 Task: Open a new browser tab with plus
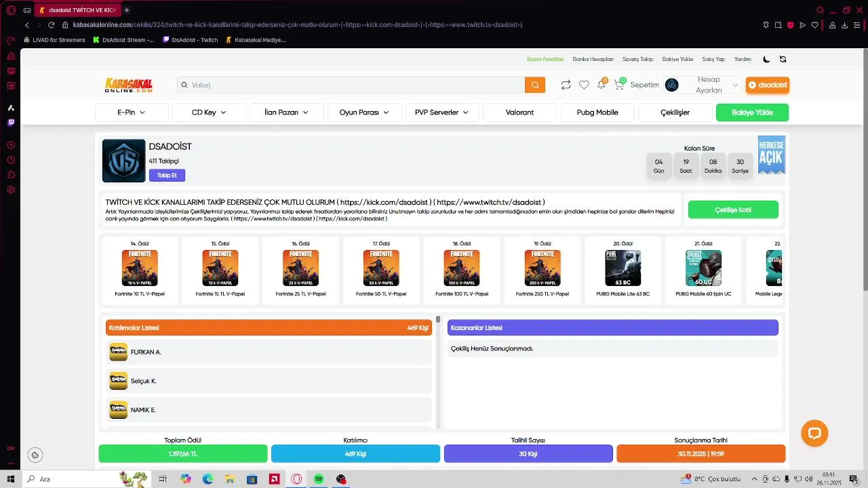click(x=127, y=10)
